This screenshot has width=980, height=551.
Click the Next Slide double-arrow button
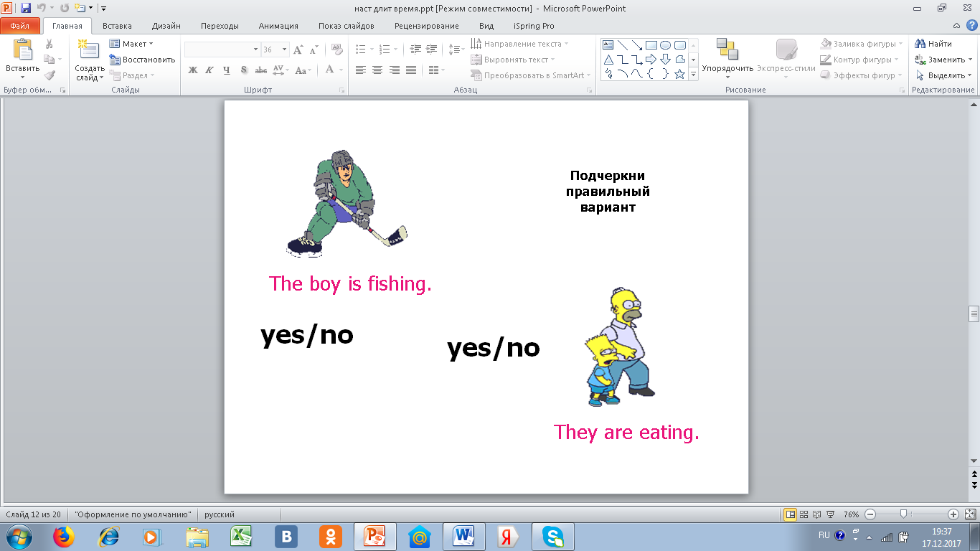tap(974, 486)
